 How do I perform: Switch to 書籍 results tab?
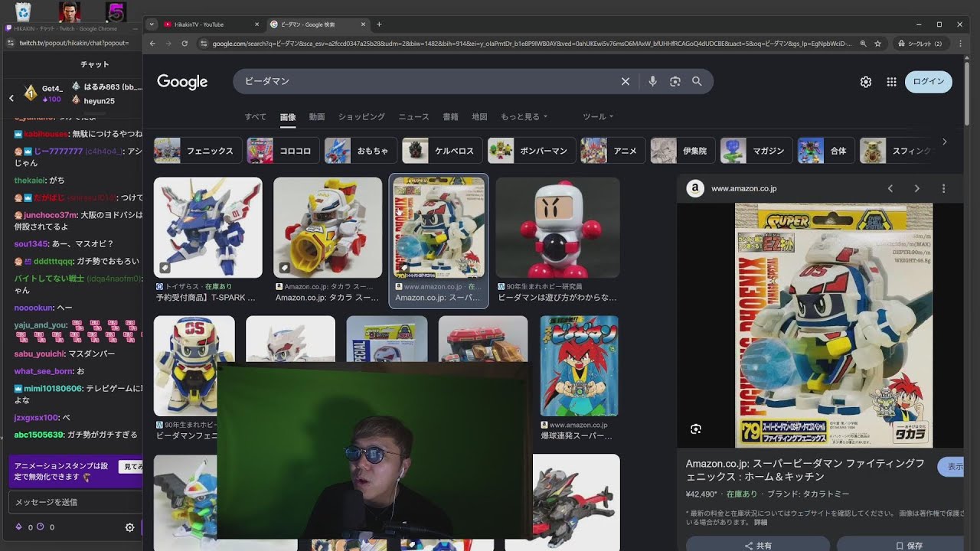point(450,117)
